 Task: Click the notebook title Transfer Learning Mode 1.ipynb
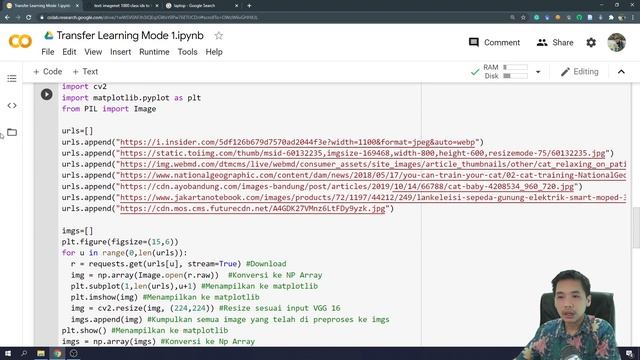pyautogui.click(x=130, y=36)
